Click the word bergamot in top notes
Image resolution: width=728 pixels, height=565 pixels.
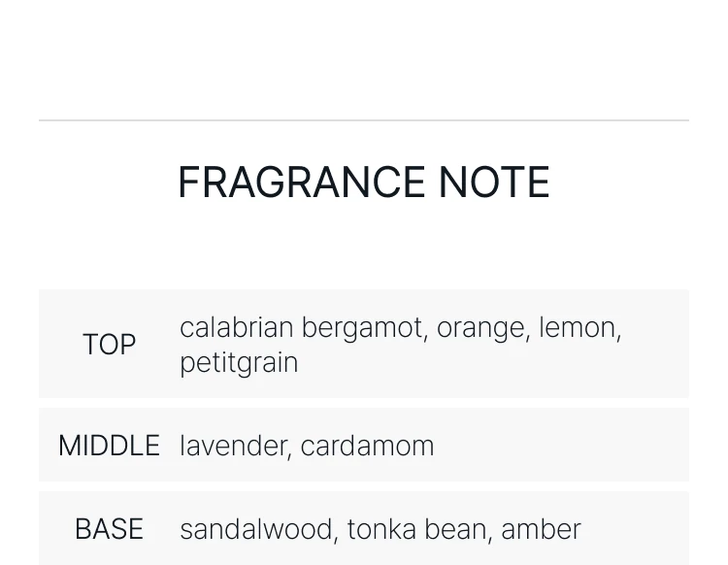point(362,328)
